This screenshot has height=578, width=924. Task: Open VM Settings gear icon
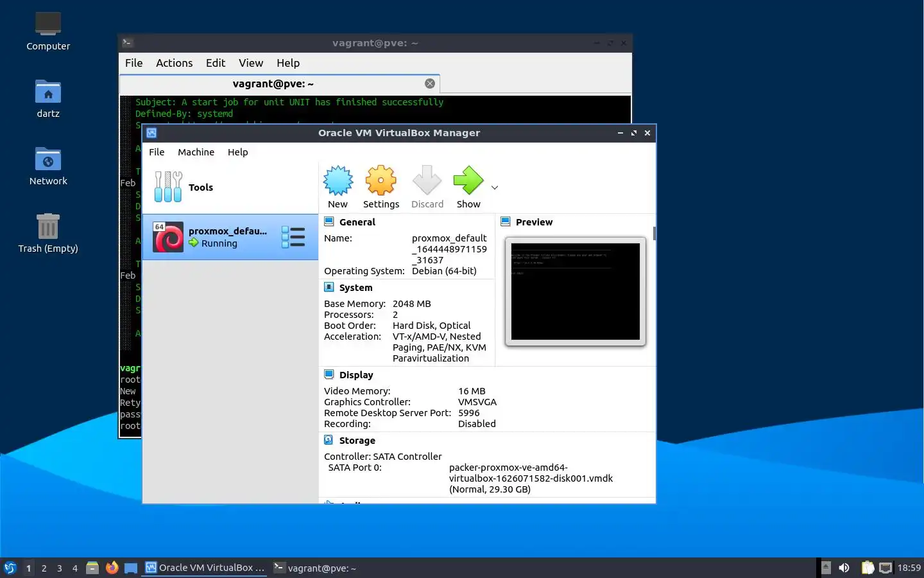tap(381, 180)
